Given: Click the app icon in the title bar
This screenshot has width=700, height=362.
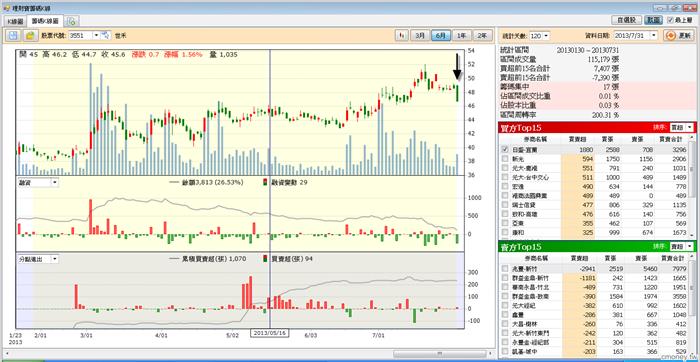Looking at the screenshot, I should click(x=6, y=8).
